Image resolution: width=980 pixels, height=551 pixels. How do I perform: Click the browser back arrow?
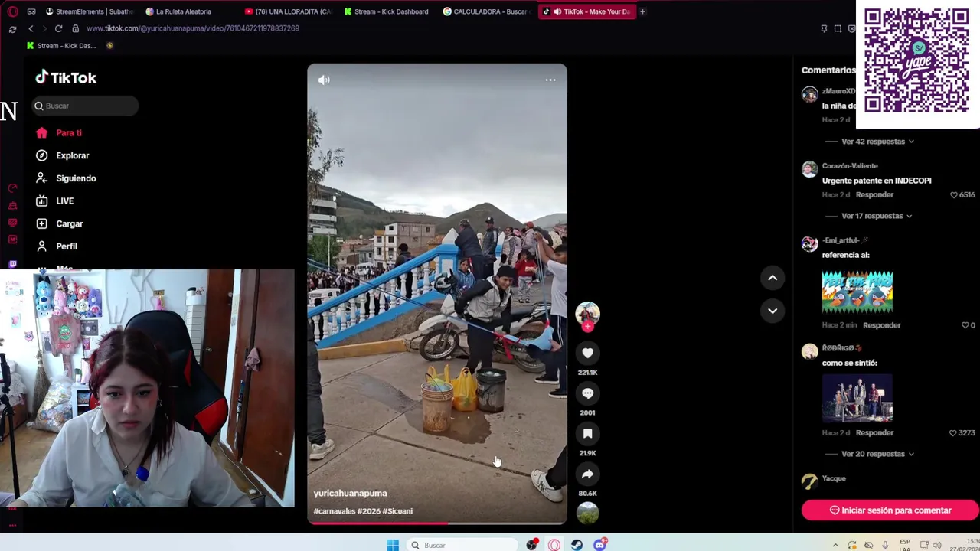(x=31, y=28)
